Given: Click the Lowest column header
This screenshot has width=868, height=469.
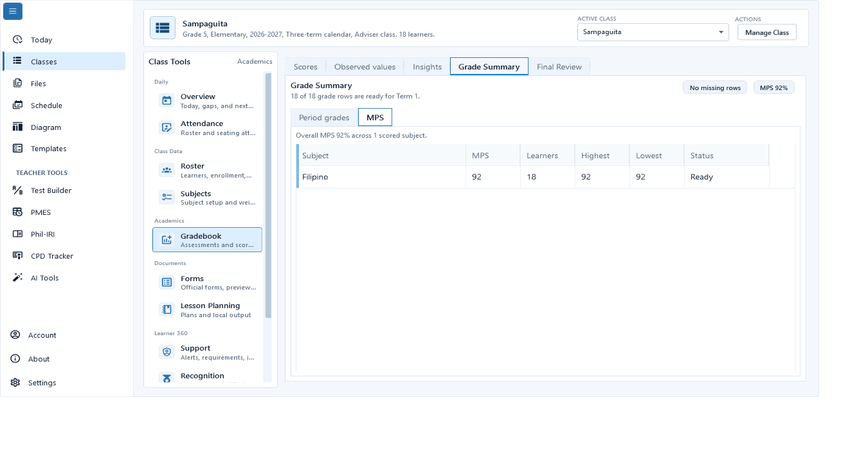Looking at the screenshot, I should (x=656, y=155).
